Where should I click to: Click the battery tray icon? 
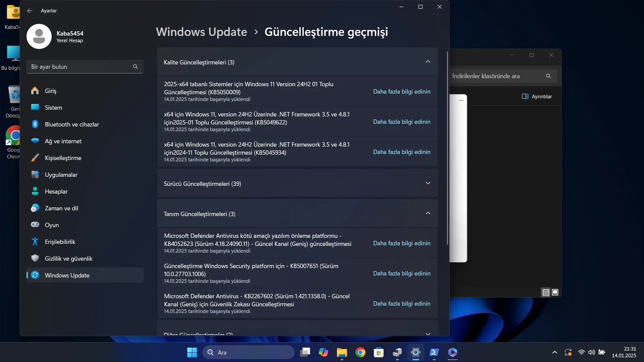[602, 352]
